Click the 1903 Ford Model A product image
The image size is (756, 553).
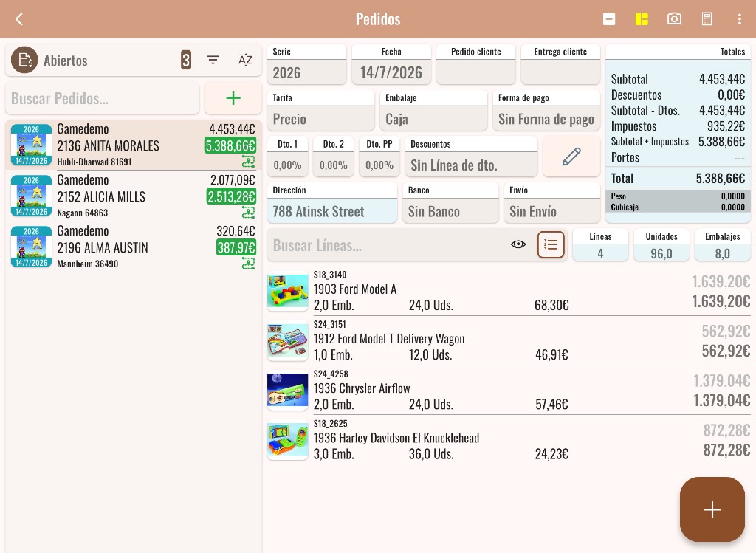[288, 291]
